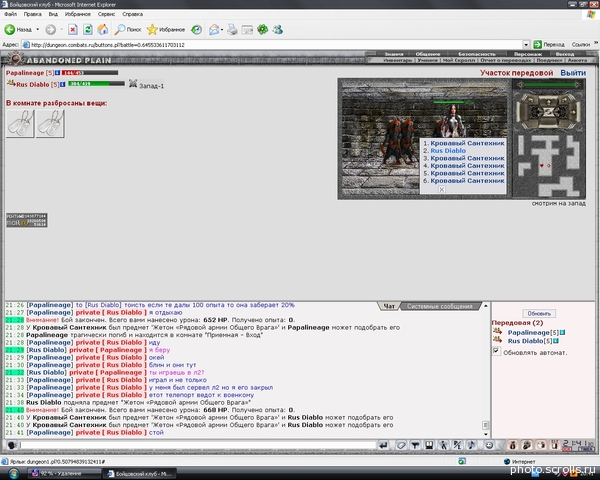Click the green ICQ flower toolbar icon
The width and height of the screenshot is (600, 480).
point(262,29)
